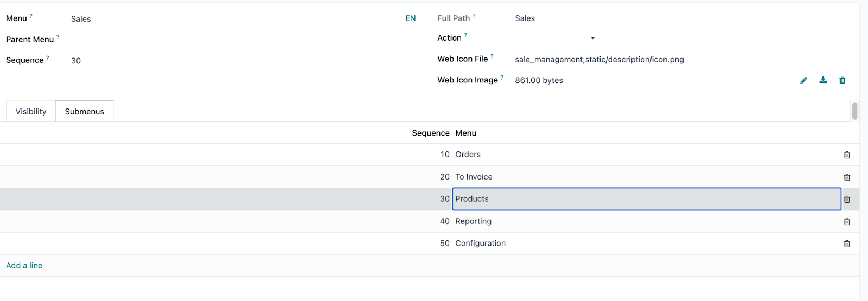Delete the Web Icon Image with trash icon
This screenshot has height=301, width=868.
[x=843, y=80]
